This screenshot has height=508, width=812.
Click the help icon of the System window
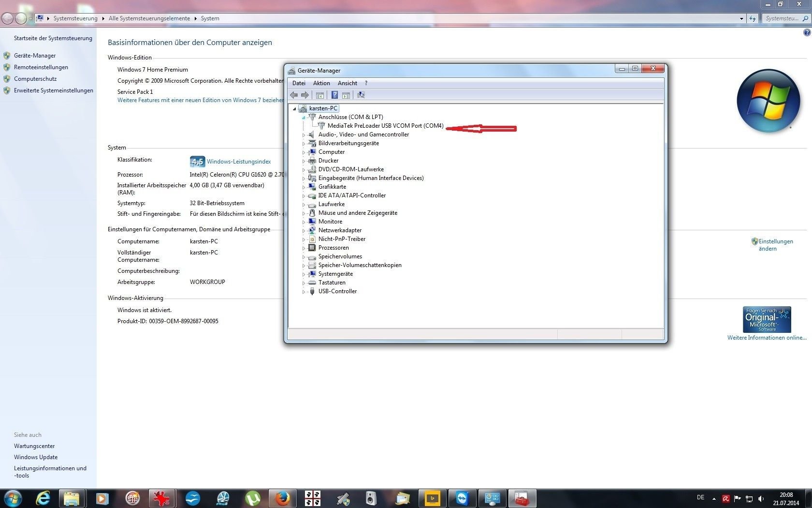(x=807, y=32)
